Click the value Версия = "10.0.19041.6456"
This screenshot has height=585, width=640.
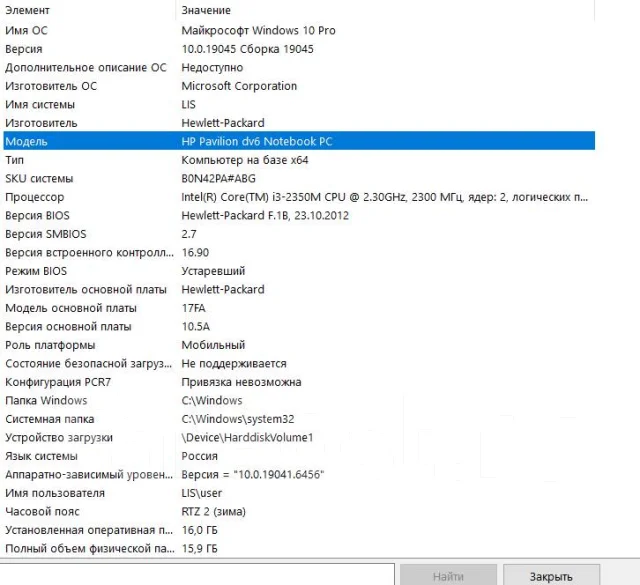pos(253,474)
